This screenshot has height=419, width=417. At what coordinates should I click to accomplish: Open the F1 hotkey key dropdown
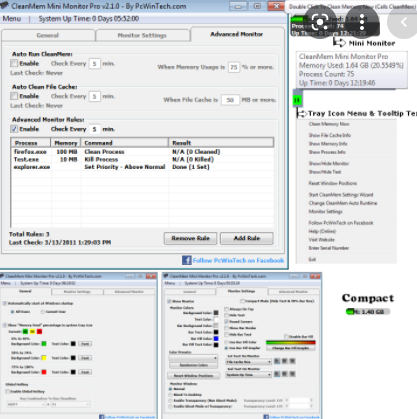tap(70, 404)
